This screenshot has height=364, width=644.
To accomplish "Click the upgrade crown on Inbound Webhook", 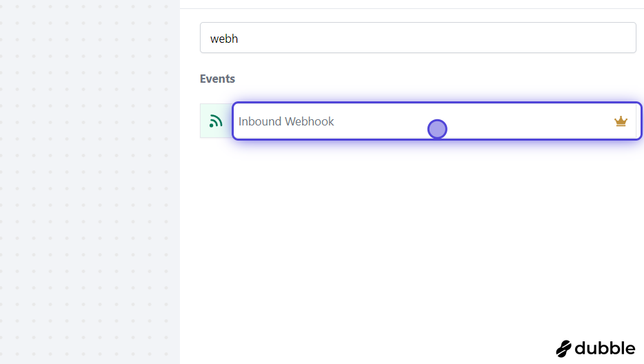I will (621, 121).
